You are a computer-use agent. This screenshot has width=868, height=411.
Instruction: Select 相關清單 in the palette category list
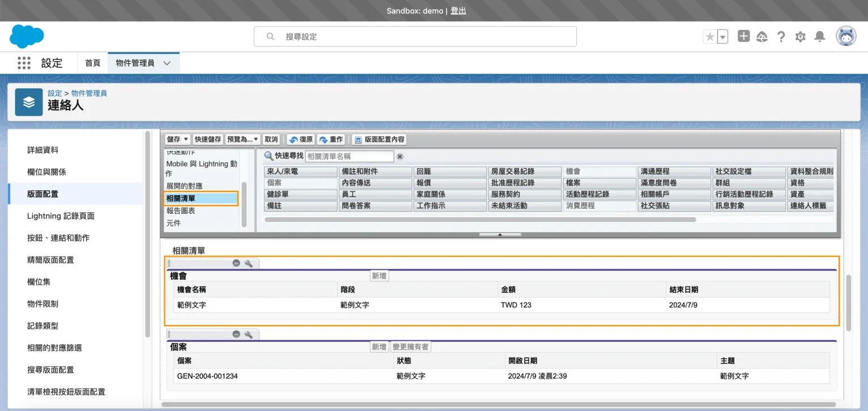coord(201,198)
